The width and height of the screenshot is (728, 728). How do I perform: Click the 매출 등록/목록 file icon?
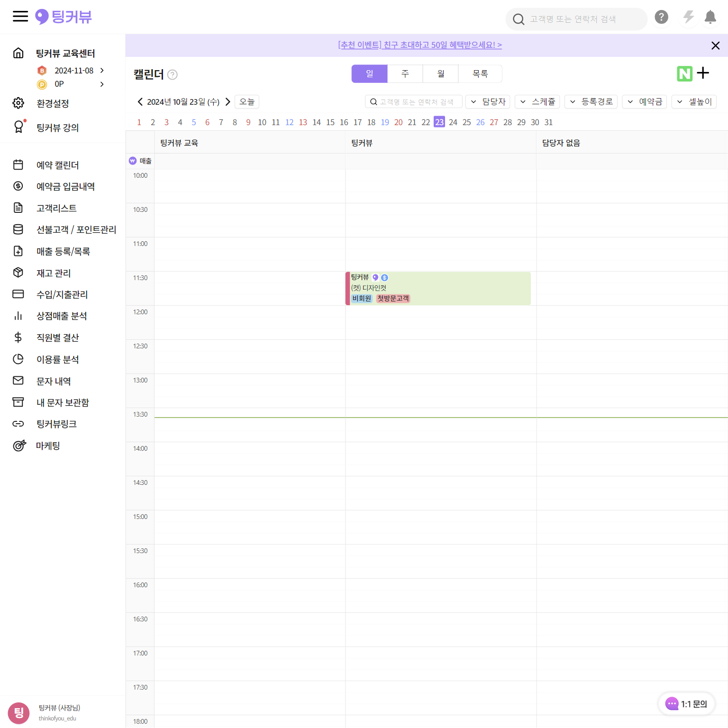coord(18,251)
